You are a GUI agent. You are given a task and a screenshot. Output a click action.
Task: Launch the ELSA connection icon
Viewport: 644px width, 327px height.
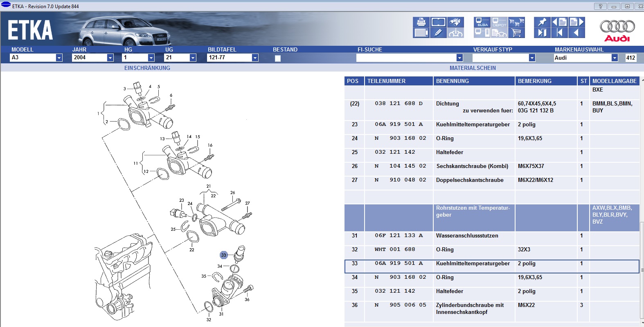[x=482, y=22]
